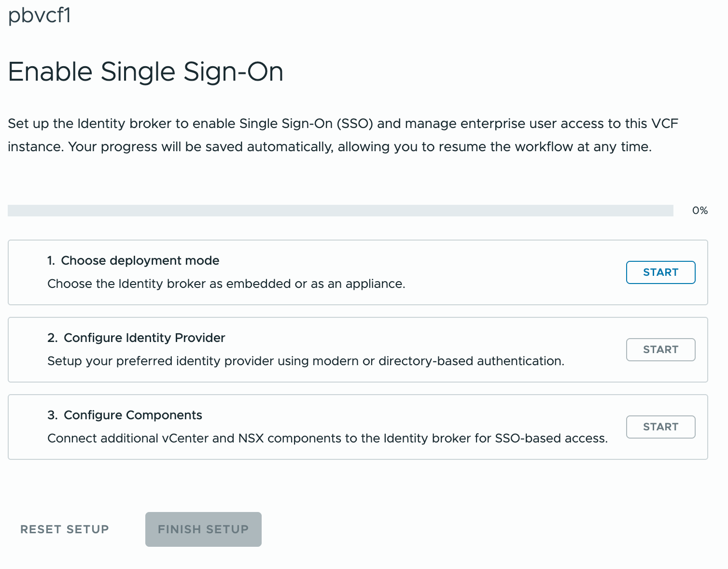
Task: Click the setup progress bar
Action: click(340, 211)
